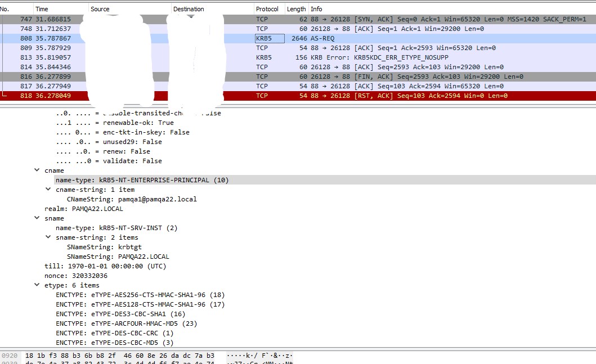The image size is (596, 364).
Task: Select the nonce: 320332036 line
Action: click(x=76, y=276)
